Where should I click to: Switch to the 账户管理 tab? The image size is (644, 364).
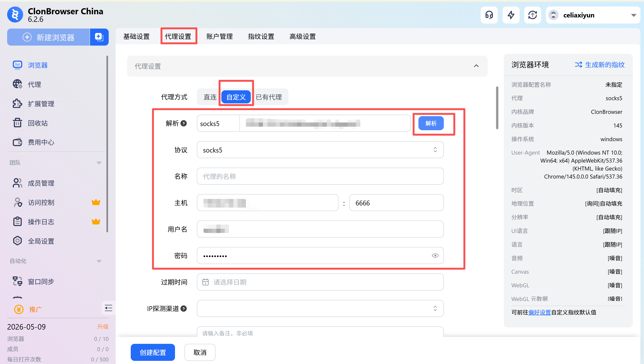tap(219, 36)
